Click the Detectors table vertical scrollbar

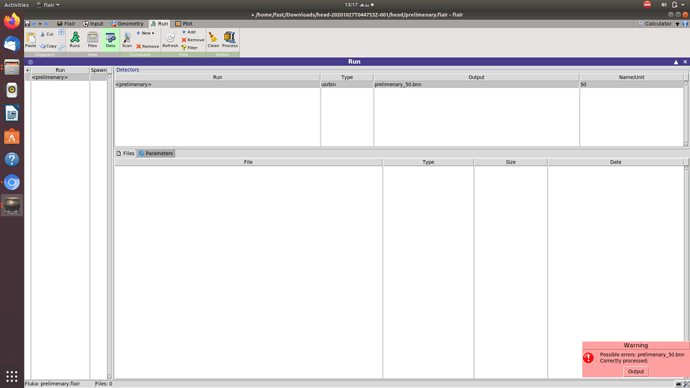click(686, 113)
